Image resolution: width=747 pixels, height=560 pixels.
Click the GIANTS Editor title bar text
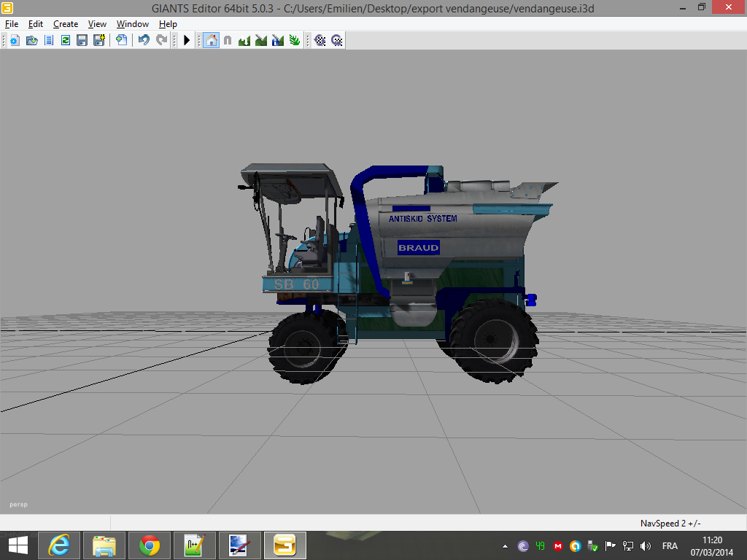pos(373,8)
